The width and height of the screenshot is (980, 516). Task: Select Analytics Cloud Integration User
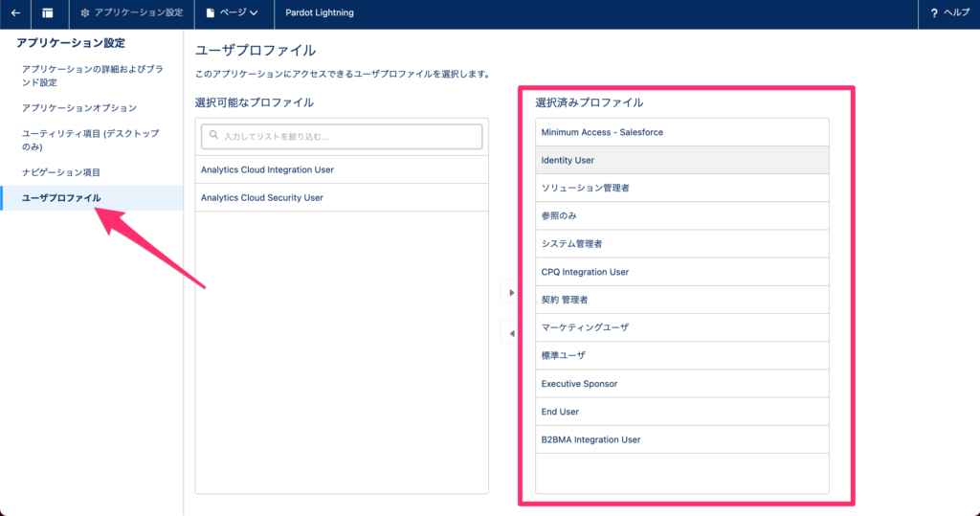342,169
